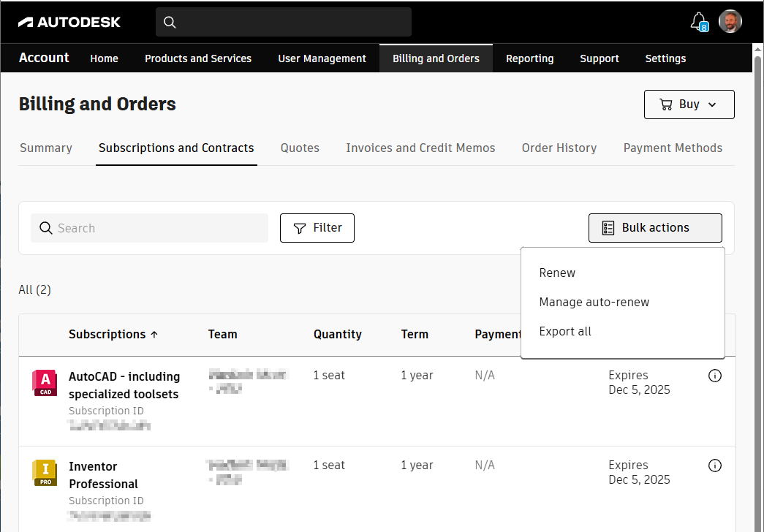The height and width of the screenshot is (532, 764).
Task: Choose Renew from Bulk actions menu
Action: tap(557, 273)
